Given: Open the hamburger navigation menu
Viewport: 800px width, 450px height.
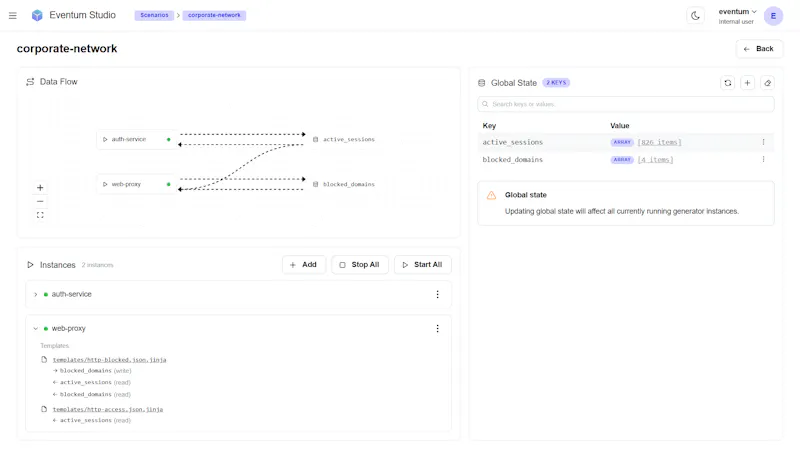Looking at the screenshot, I should 13,16.
